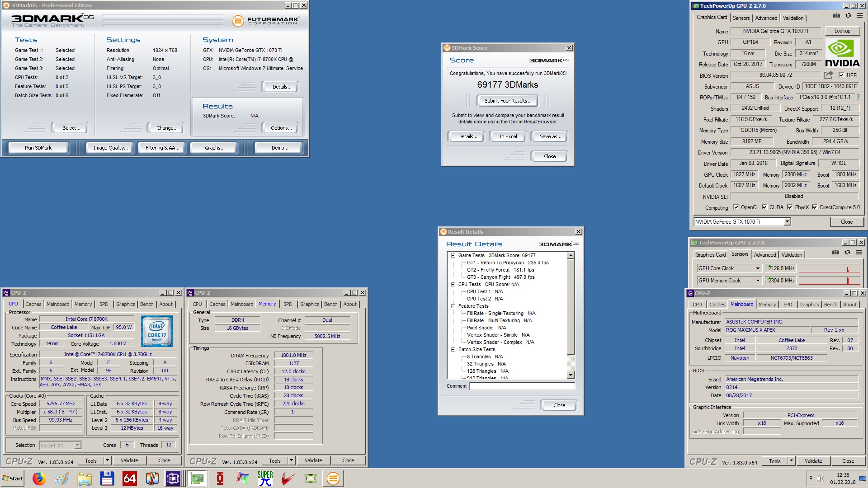Open Tools dropdown arrow in Memory CPU-Z window
Screen dimensions: 868x488
292,460
